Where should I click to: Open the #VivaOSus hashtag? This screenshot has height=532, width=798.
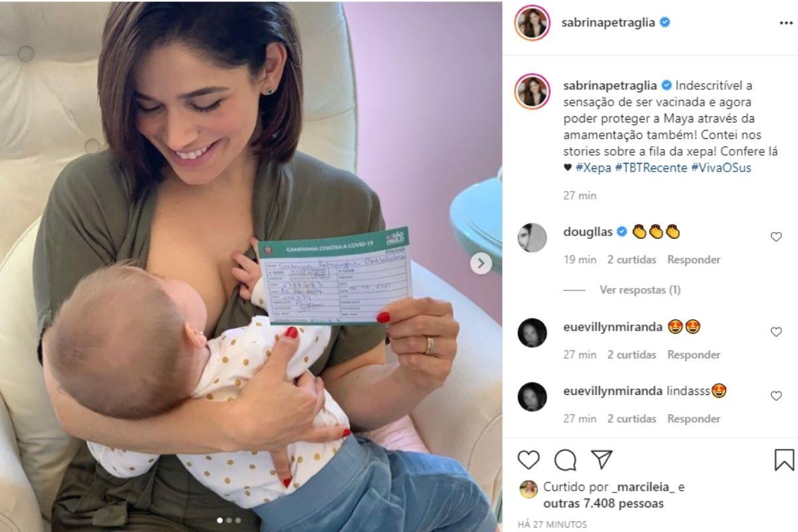tap(721, 168)
